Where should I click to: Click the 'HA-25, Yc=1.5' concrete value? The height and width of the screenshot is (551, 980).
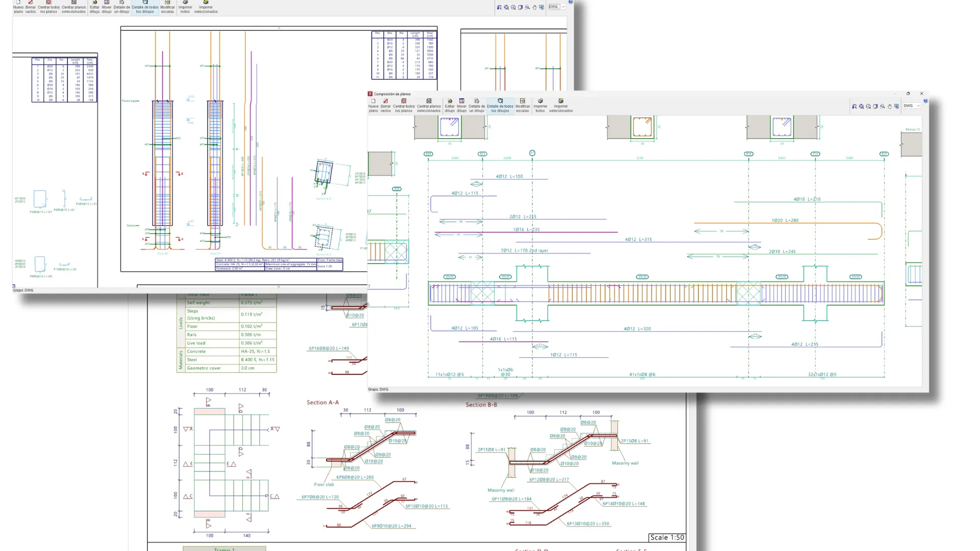(256, 352)
